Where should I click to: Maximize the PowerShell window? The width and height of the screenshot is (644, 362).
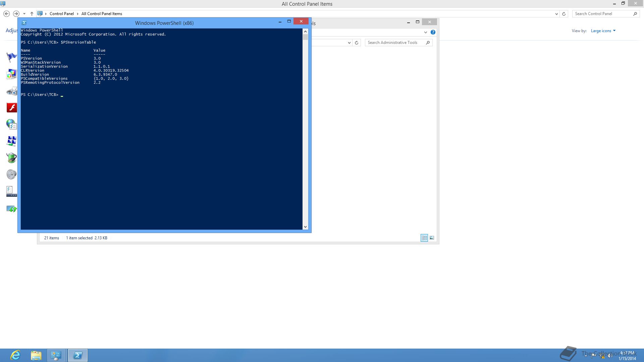[x=289, y=21]
